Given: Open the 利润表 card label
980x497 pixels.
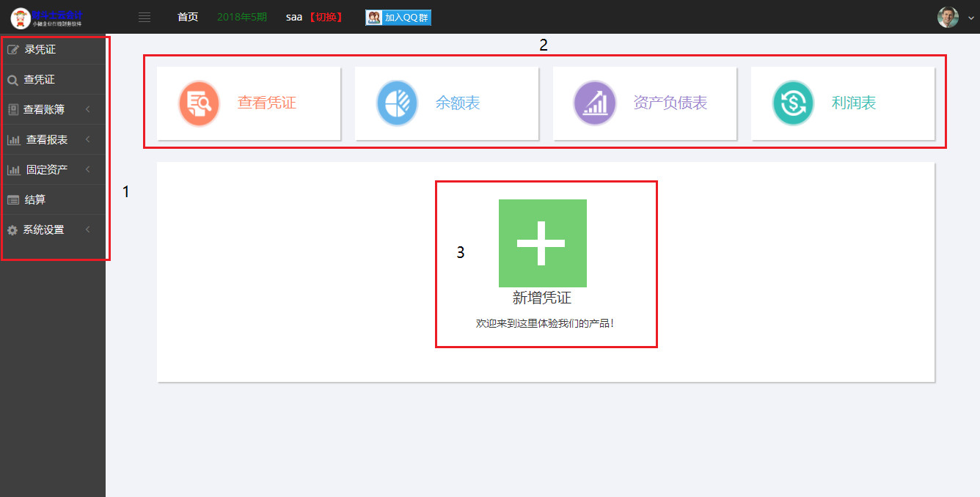Looking at the screenshot, I should click(854, 103).
